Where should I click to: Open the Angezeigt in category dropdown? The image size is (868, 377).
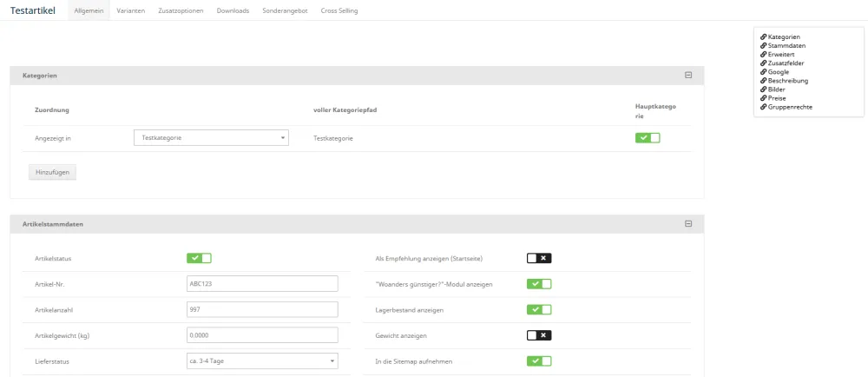pos(212,138)
